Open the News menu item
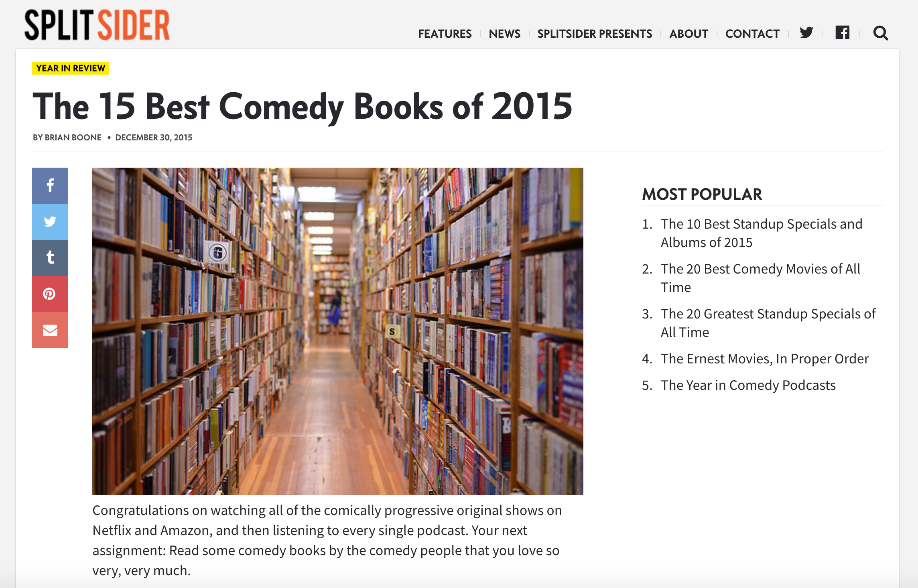This screenshot has width=918, height=588. [504, 34]
